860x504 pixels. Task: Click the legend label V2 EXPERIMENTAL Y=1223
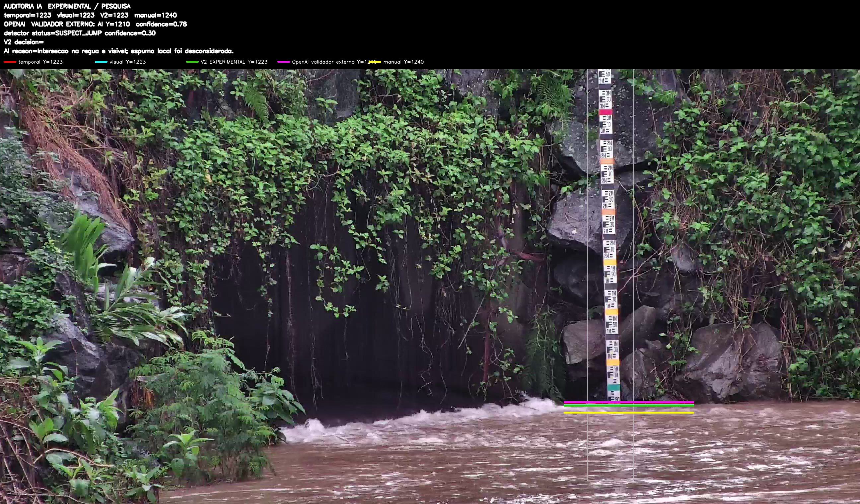coord(234,62)
